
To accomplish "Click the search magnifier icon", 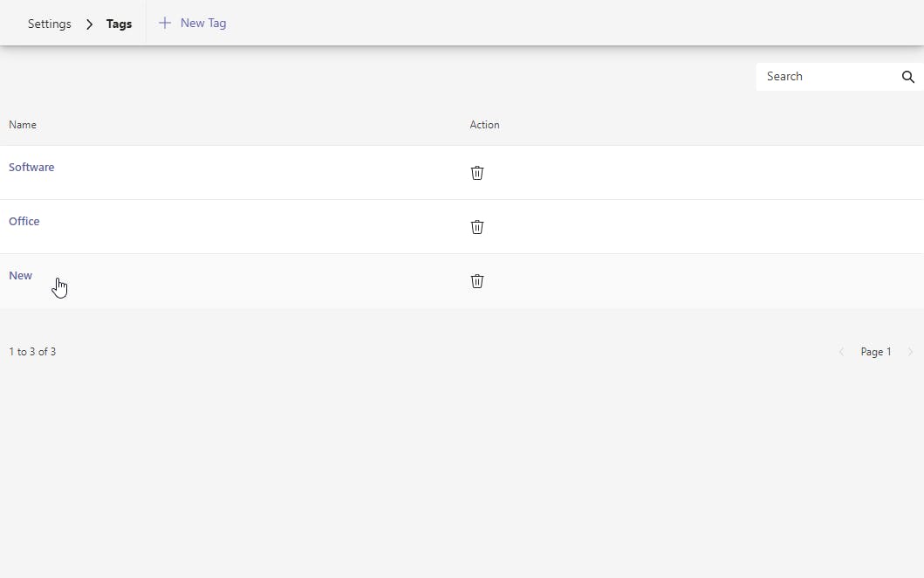I will (908, 77).
